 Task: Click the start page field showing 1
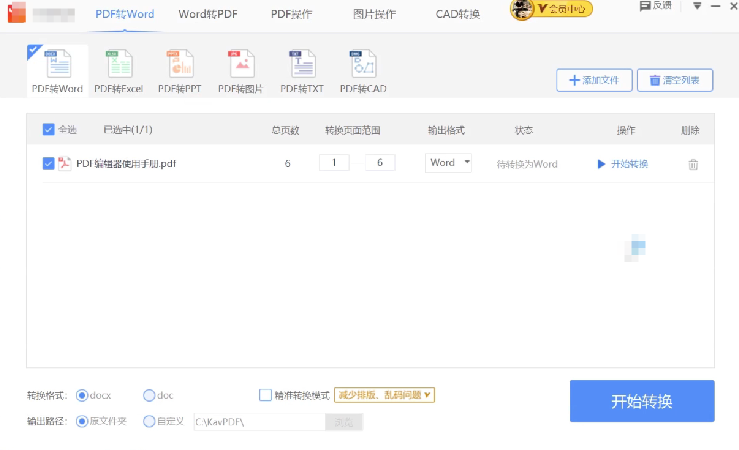pyautogui.click(x=334, y=163)
